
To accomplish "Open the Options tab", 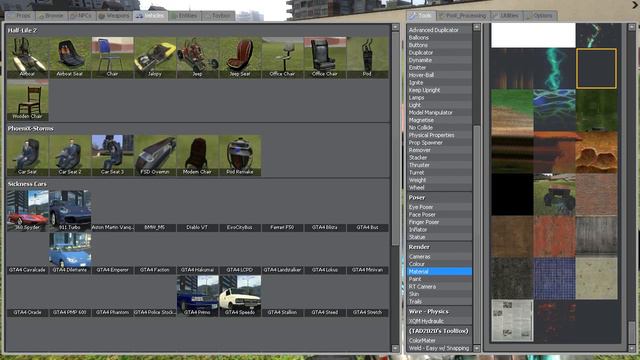I will 540,16.
